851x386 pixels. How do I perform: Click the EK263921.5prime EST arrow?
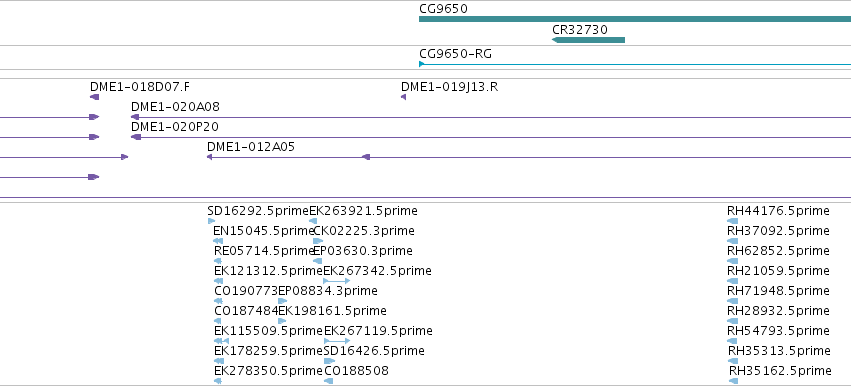click(313, 221)
